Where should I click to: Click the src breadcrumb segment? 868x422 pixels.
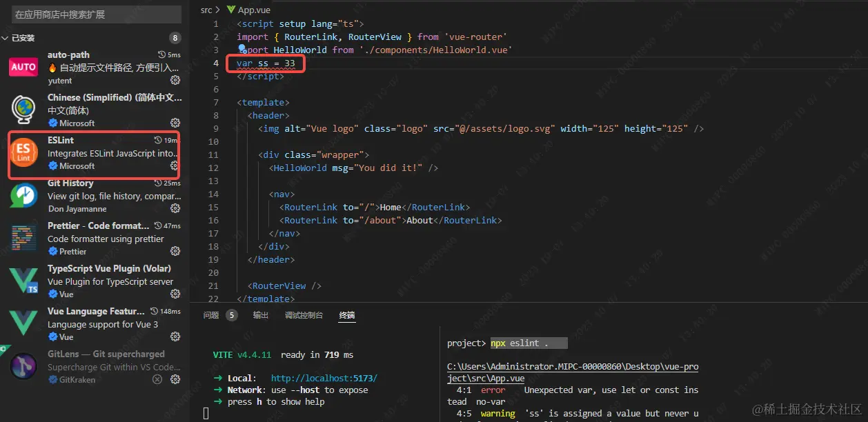pos(206,10)
